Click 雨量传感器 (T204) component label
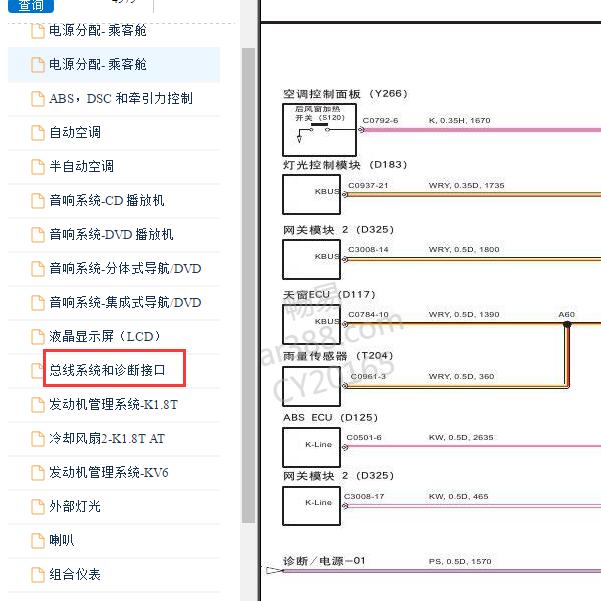The height and width of the screenshot is (601, 601). click(x=338, y=356)
